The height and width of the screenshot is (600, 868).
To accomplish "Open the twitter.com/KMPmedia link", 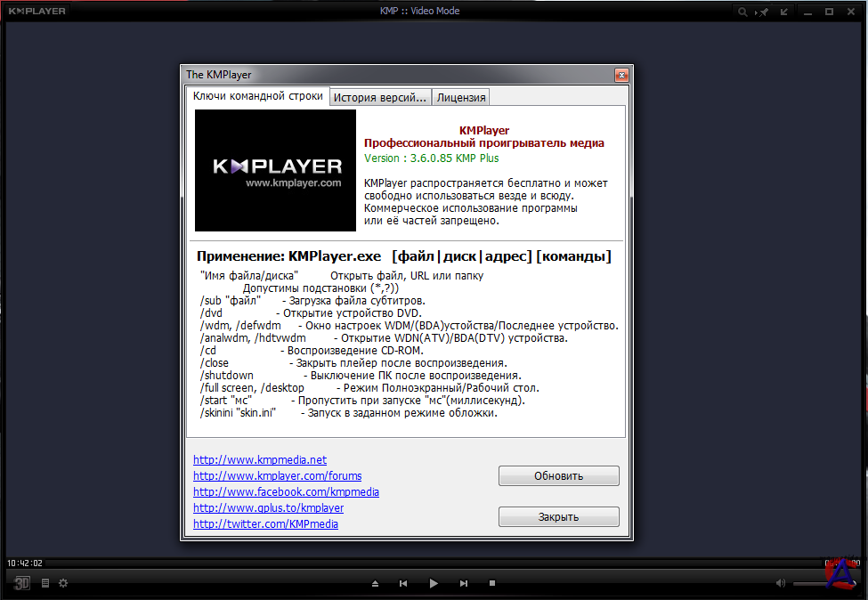I will (x=265, y=524).
